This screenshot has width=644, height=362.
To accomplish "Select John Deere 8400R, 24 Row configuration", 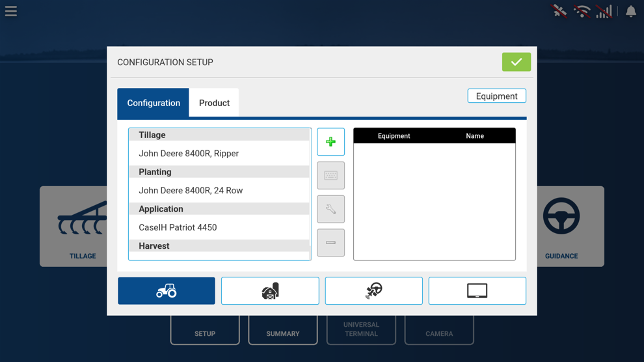I will tap(219, 190).
